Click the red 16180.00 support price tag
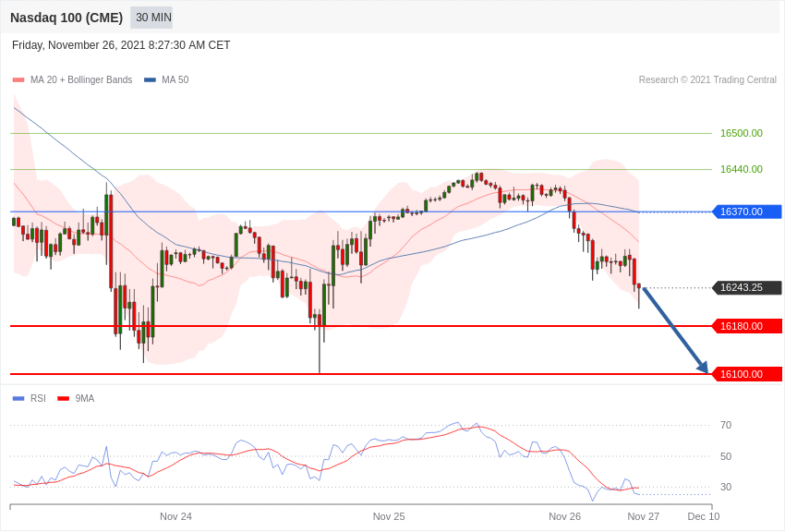Image resolution: width=785 pixels, height=532 pixels. coord(746,326)
